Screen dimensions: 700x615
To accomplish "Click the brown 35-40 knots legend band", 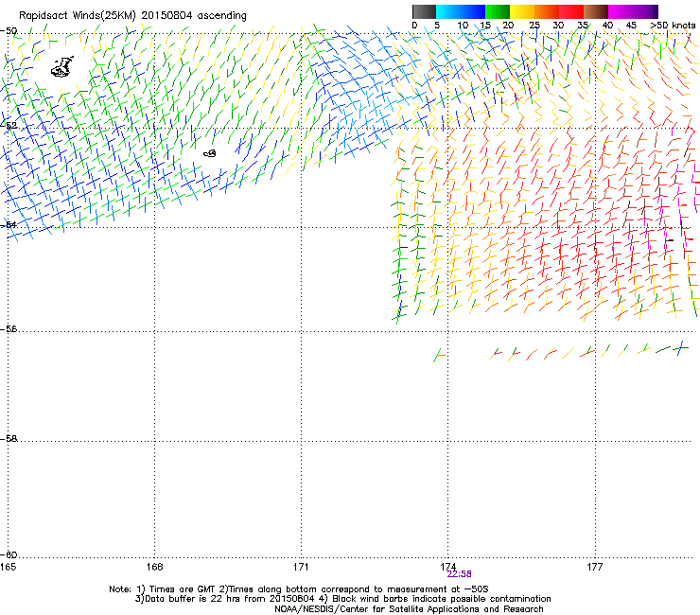I will pos(596,11).
